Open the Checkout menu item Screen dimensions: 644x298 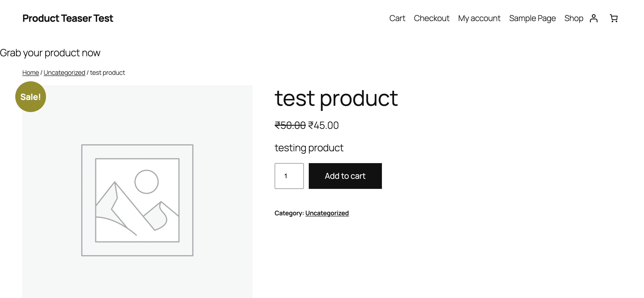pos(432,18)
